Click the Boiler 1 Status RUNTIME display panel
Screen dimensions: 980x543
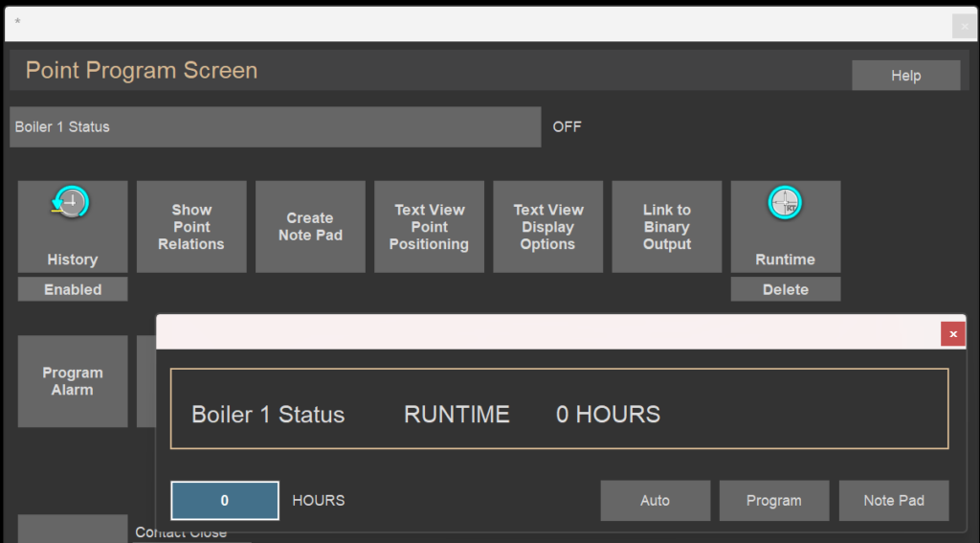coord(559,409)
